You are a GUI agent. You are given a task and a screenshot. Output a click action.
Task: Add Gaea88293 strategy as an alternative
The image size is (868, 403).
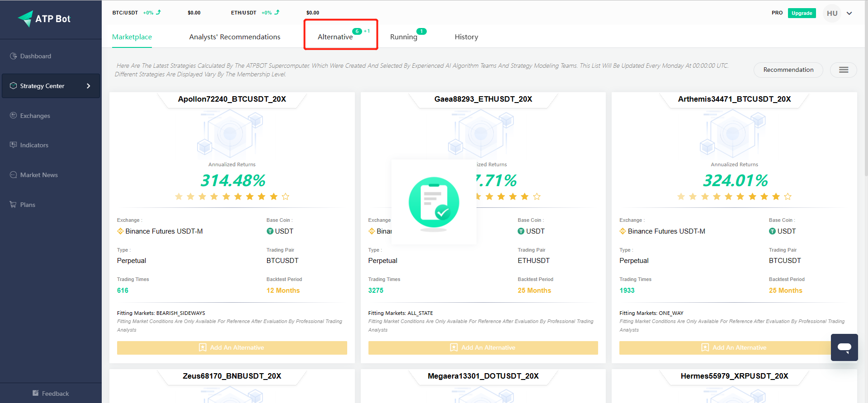click(x=483, y=347)
